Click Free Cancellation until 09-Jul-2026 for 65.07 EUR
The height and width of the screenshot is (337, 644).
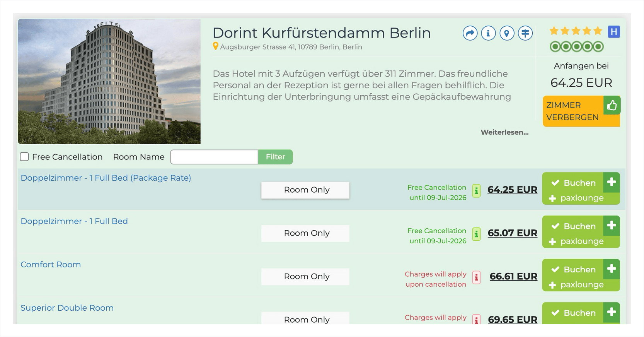pyautogui.click(x=437, y=236)
